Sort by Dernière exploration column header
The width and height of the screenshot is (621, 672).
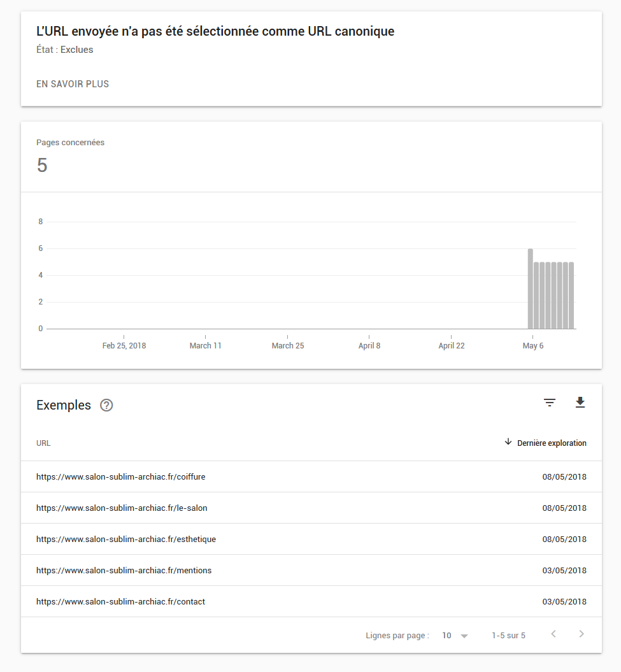(552, 443)
